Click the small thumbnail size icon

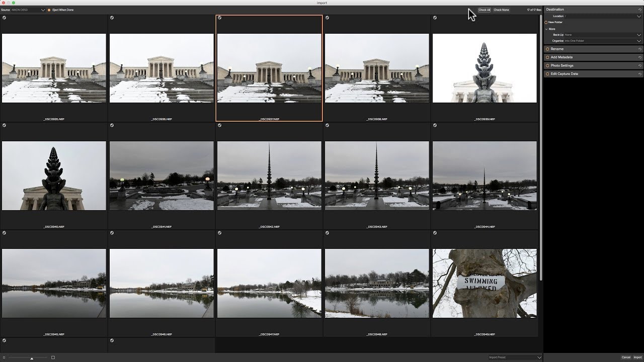tap(4, 357)
